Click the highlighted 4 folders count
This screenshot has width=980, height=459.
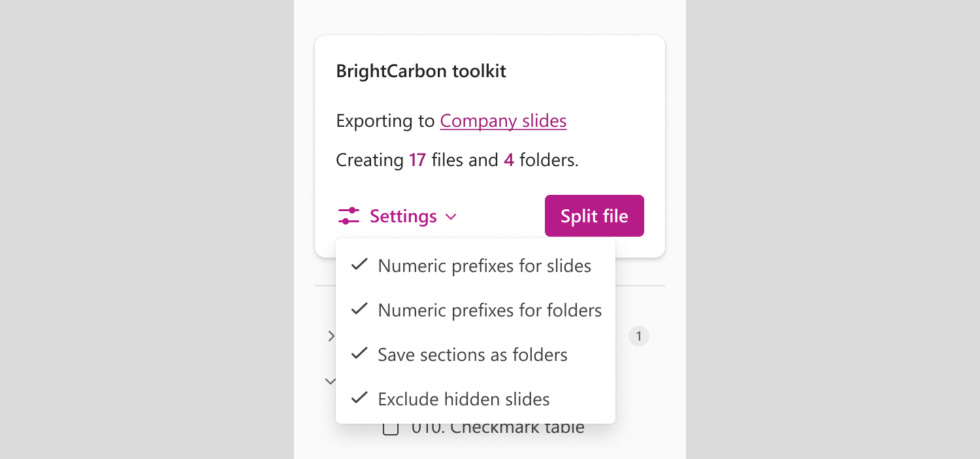pyautogui.click(x=508, y=160)
